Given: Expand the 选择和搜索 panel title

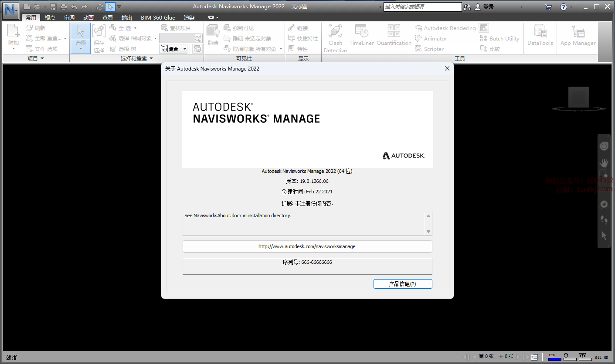Looking at the screenshot, I should click(137, 58).
